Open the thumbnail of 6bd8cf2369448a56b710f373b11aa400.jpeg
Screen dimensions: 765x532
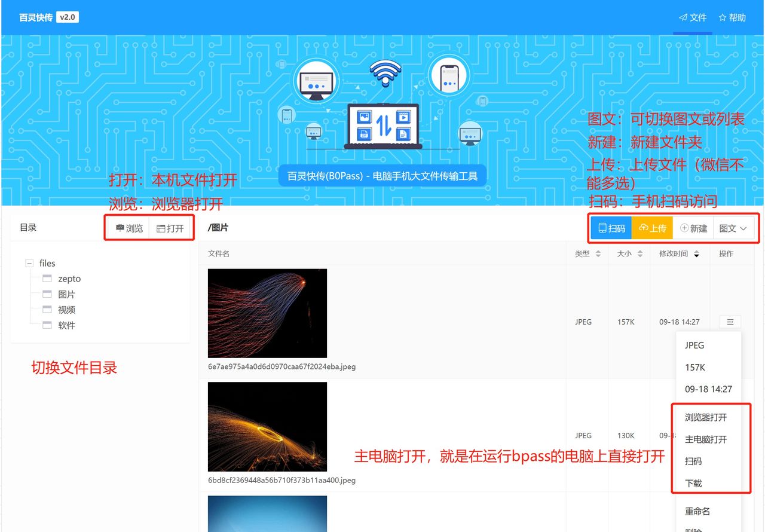click(x=267, y=427)
